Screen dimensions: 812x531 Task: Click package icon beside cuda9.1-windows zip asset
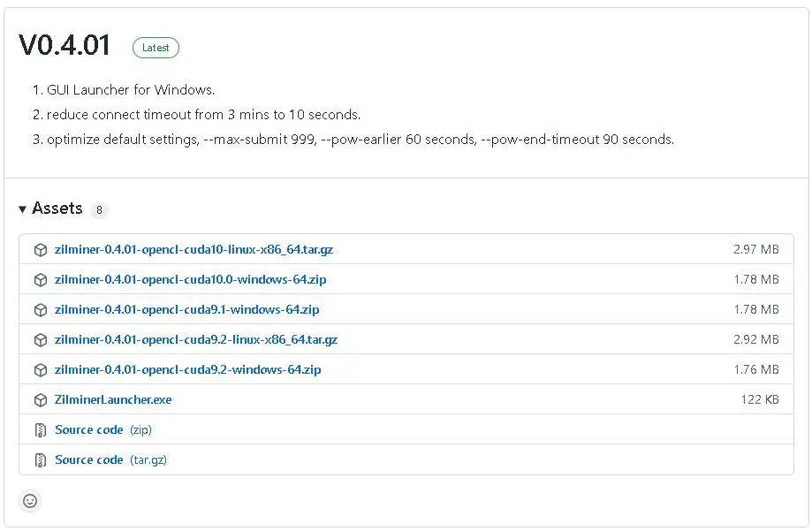click(x=41, y=310)
